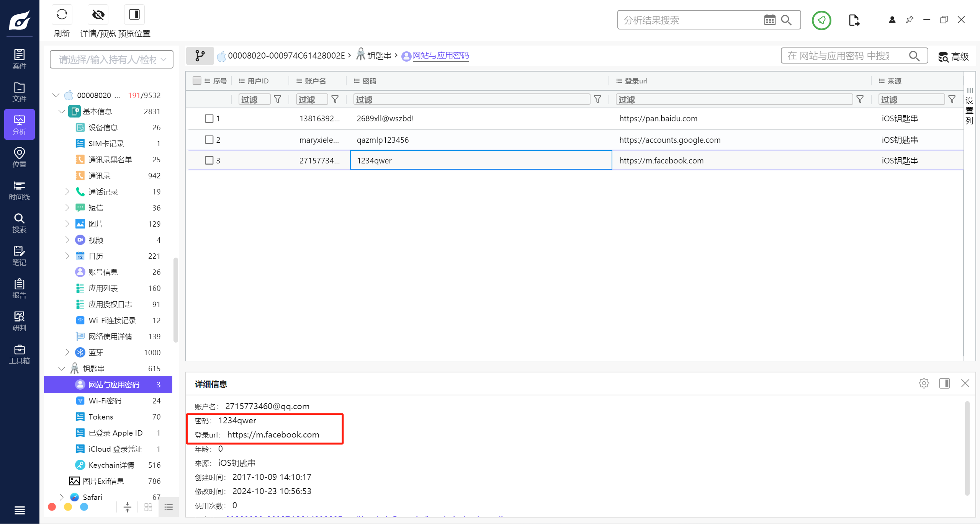The image size is (980, 524).
Task: Select the Keychain详情 tree item
Action: coord(111,465)
